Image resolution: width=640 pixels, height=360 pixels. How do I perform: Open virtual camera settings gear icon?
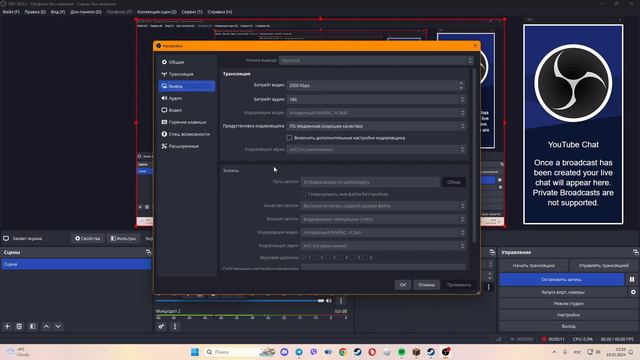633,292
